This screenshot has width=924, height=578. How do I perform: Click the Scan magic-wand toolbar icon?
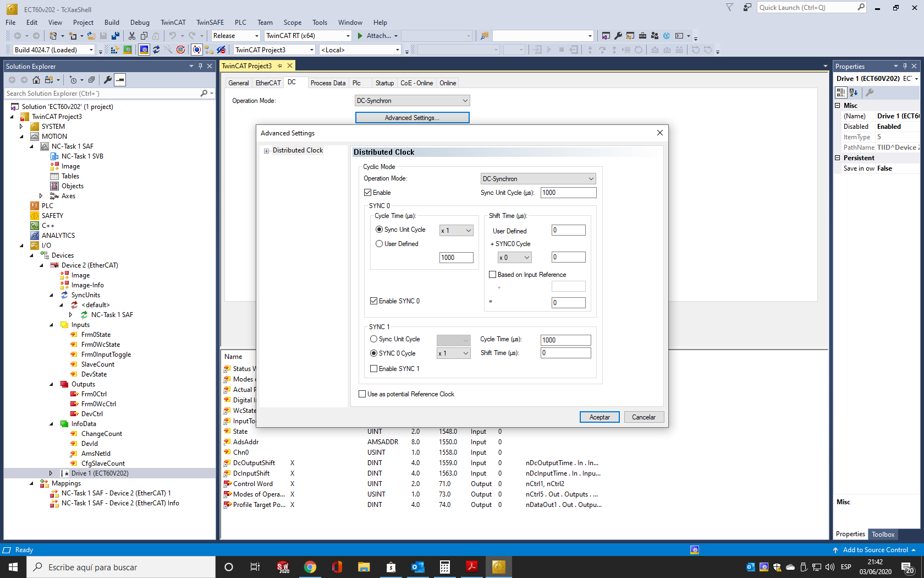pos(168,50)
